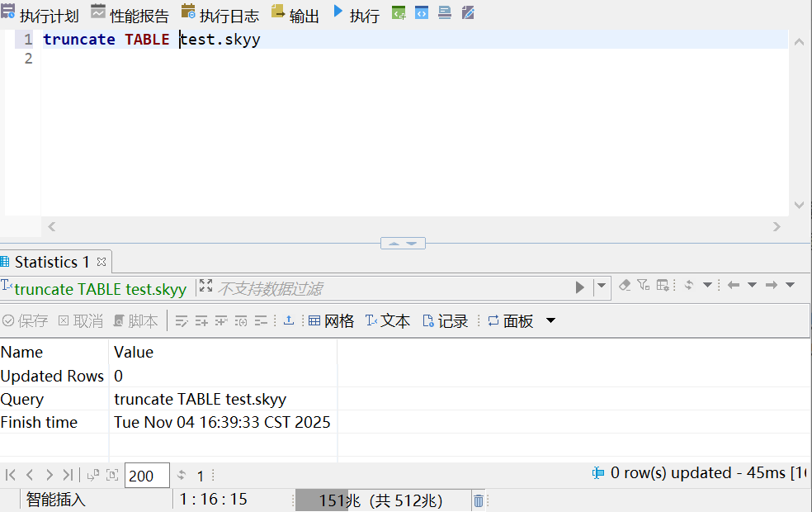Screen dimensions: 812x512
Task: Open the 执行计划 execution plan
Action: pyautogui.click(x=40, y=15)
